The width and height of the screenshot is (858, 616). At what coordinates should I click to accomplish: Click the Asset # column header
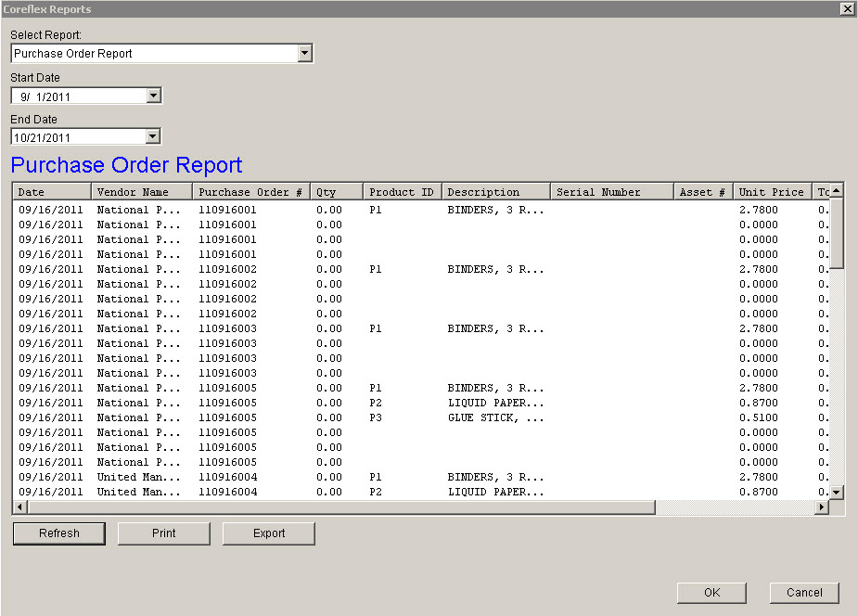pos(704,192)
